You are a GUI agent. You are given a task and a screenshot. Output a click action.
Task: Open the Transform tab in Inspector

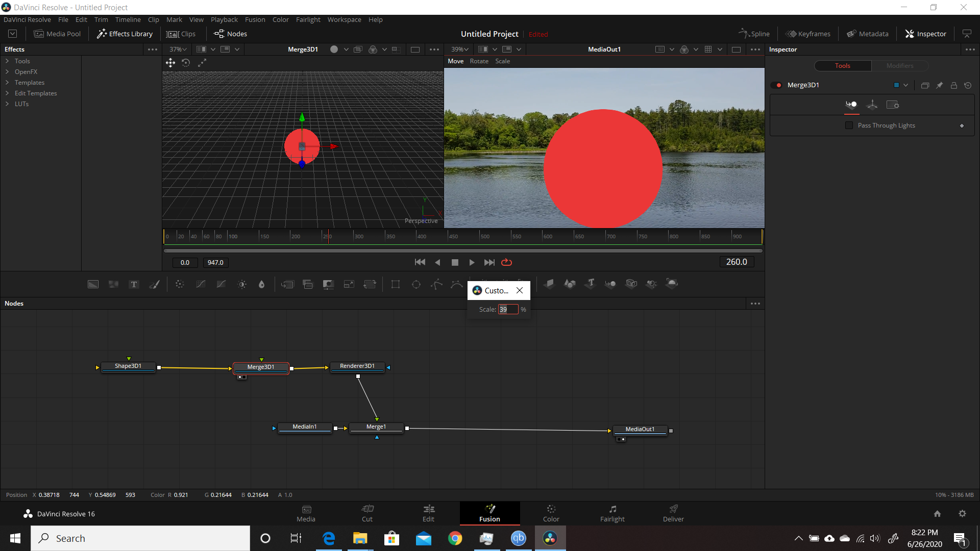pos(872,105)
